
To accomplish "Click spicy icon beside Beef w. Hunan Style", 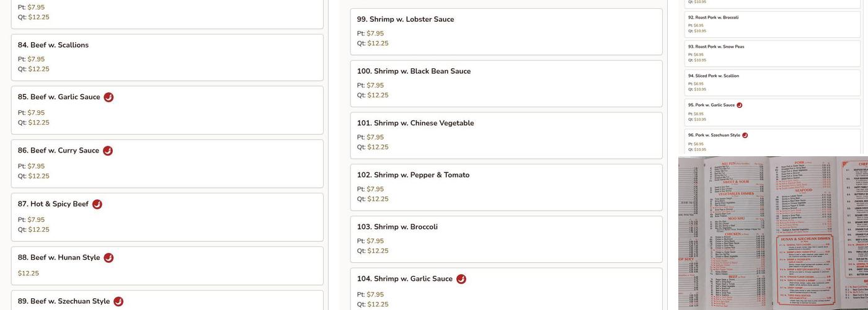I will 108,258.
